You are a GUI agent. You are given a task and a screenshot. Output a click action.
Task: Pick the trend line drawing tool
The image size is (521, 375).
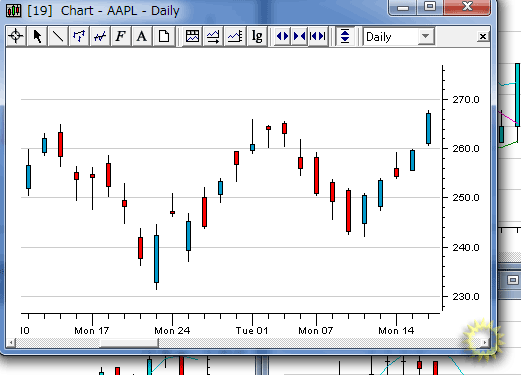[x=58, y=36]
